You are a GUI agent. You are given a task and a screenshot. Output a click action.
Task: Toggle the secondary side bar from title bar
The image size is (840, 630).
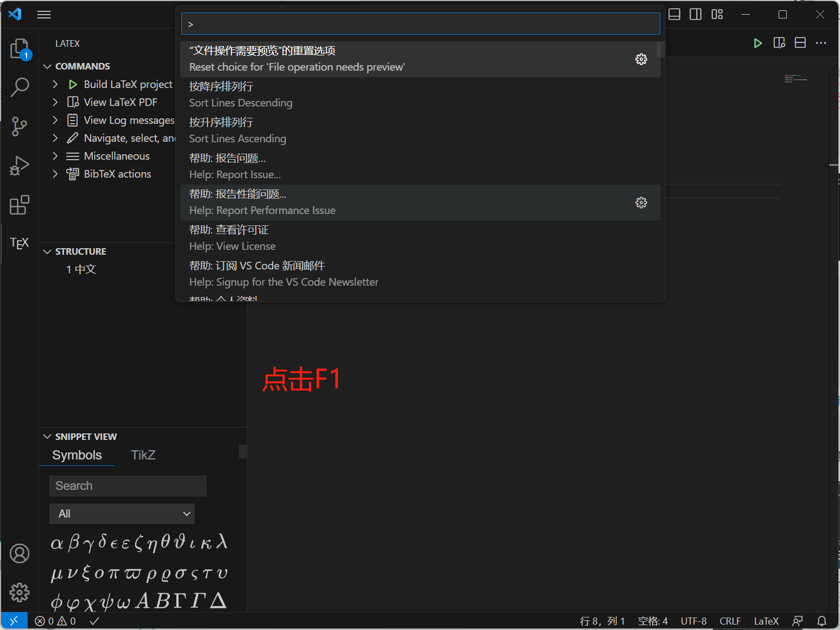696,15
